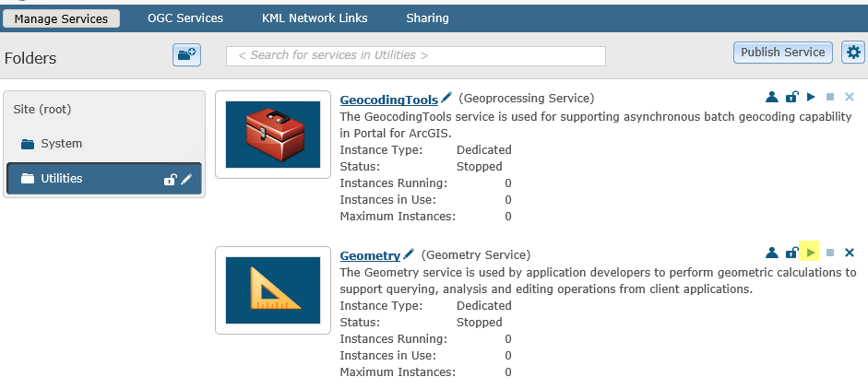Image resolution: width=868 pixels, height=389 pixels.
Task: Delete the GeocodingTools service
Action: coord(850,98)
